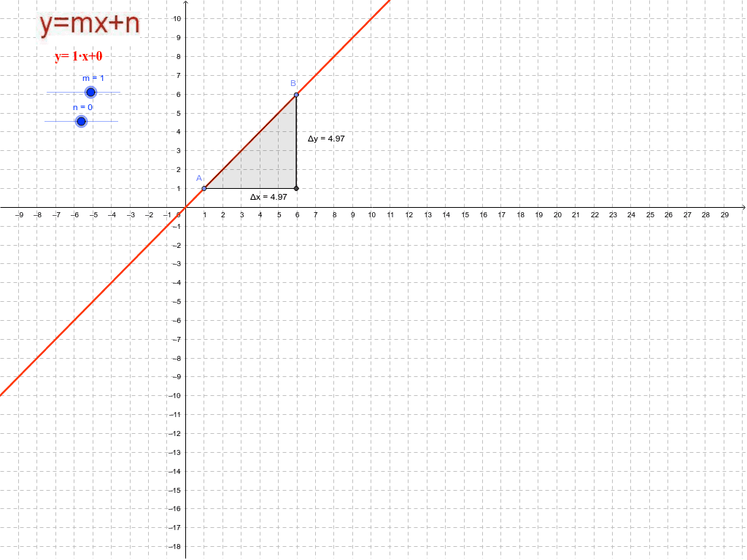Click the y=mx+n title text
This screenshot has width=747, height=560.
(x=90, y=24)
